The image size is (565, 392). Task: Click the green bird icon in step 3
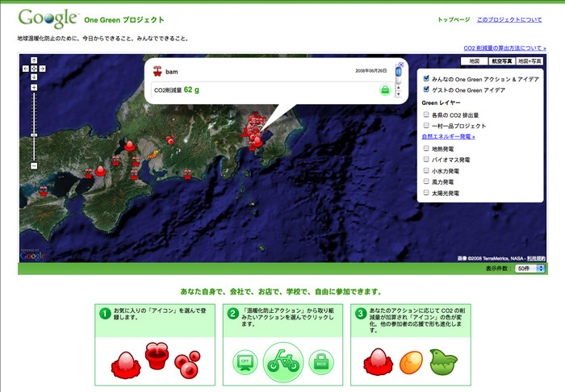443,362
